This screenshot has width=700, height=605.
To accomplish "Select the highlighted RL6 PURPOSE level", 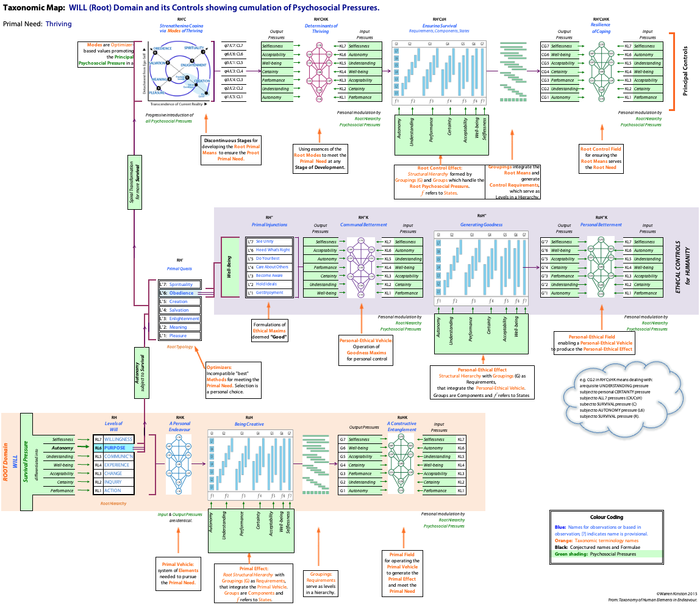I will [x=114, y=448].
